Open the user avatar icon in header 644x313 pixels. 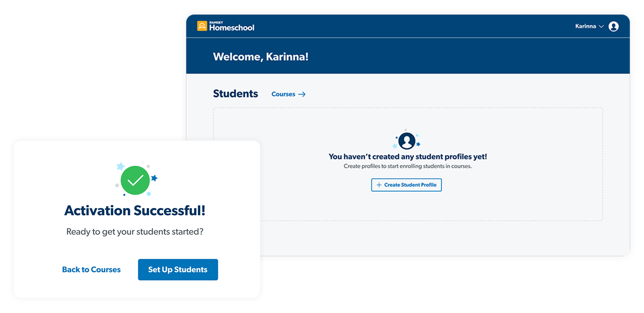pyautogui.click(x=613, y=26)
